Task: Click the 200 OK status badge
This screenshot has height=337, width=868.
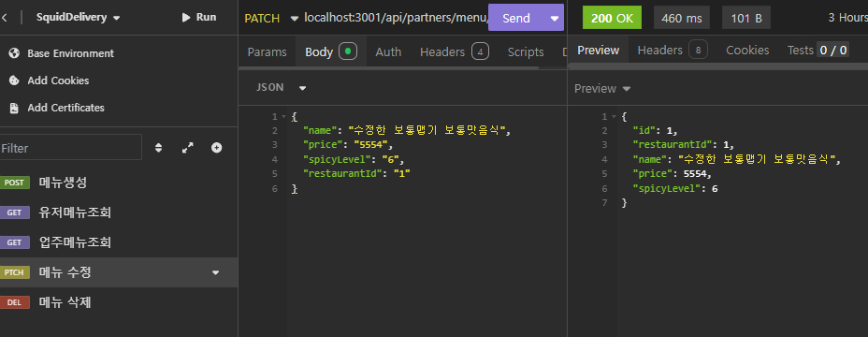Action: [612, 18]
